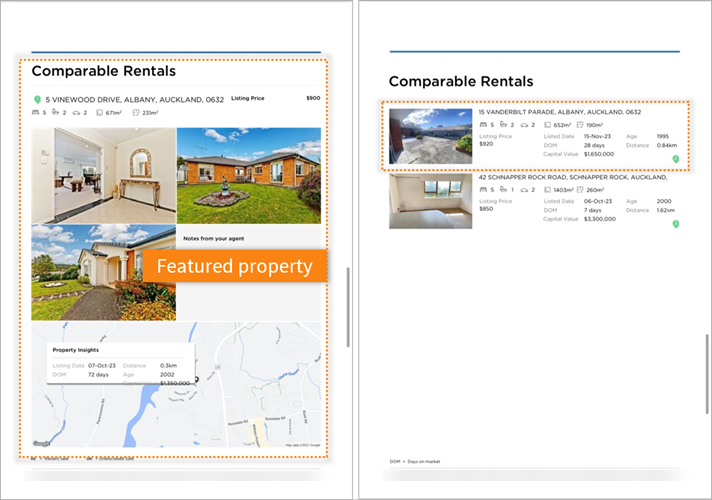Viewport: 712px width, 500px height.
Task: Open the entry hallway photo of 5 Vinewood Drive
Action: click(x=104, y=176)
